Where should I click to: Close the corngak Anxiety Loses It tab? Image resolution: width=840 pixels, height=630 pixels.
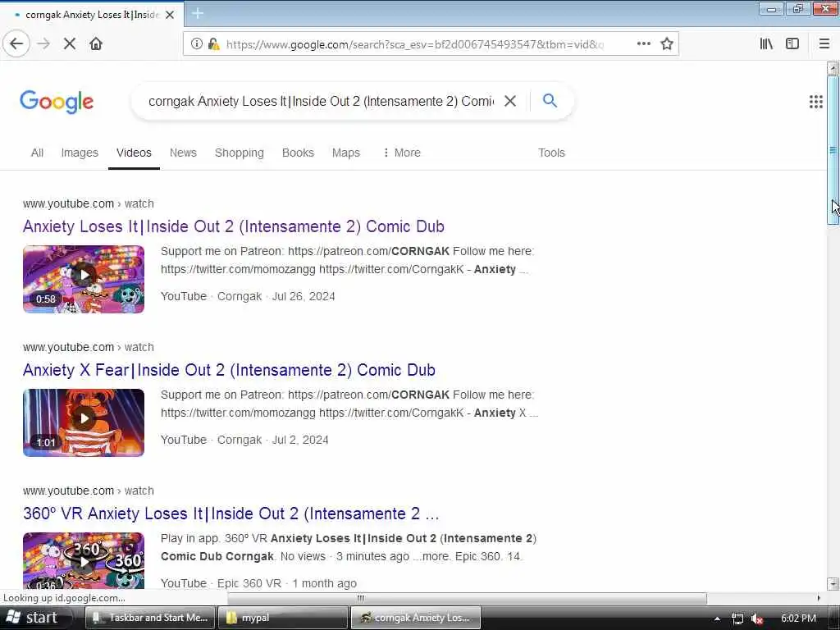[x=170, y=15]
